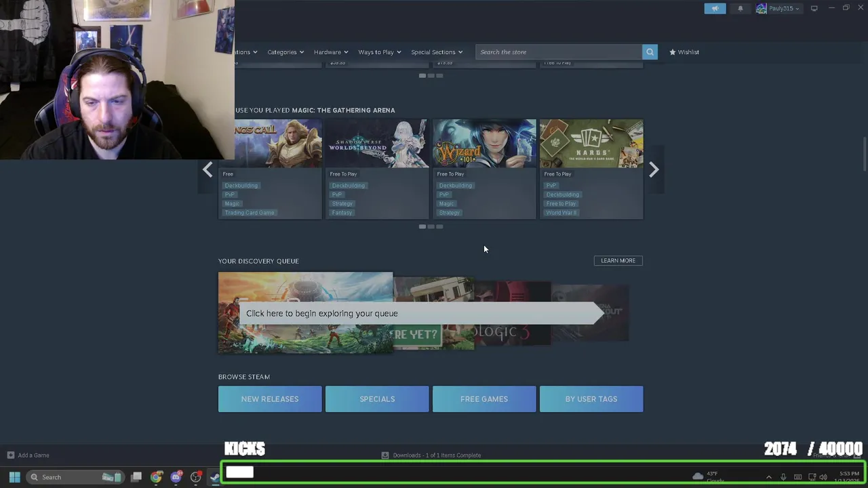The image size is (868, 488).
Task: Expand the Ways to Play menu
Action: pos(380,52)
